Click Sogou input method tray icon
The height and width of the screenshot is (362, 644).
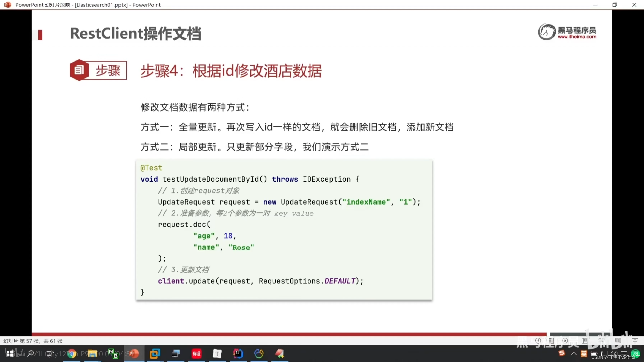pos(562,353)
